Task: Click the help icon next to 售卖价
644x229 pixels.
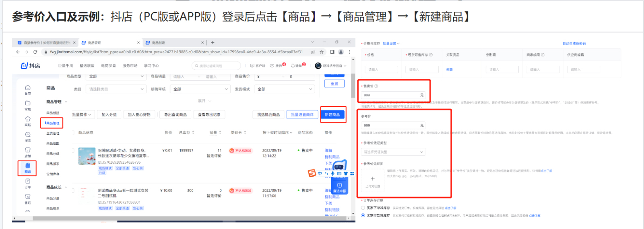Action: point(376,86)
